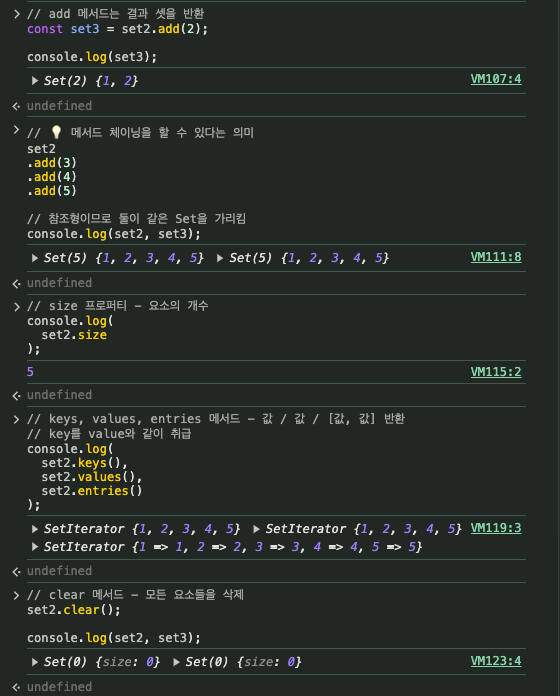
Task: Expand SetIterator with 1 => 1 entries
Action: pos(35,547)
